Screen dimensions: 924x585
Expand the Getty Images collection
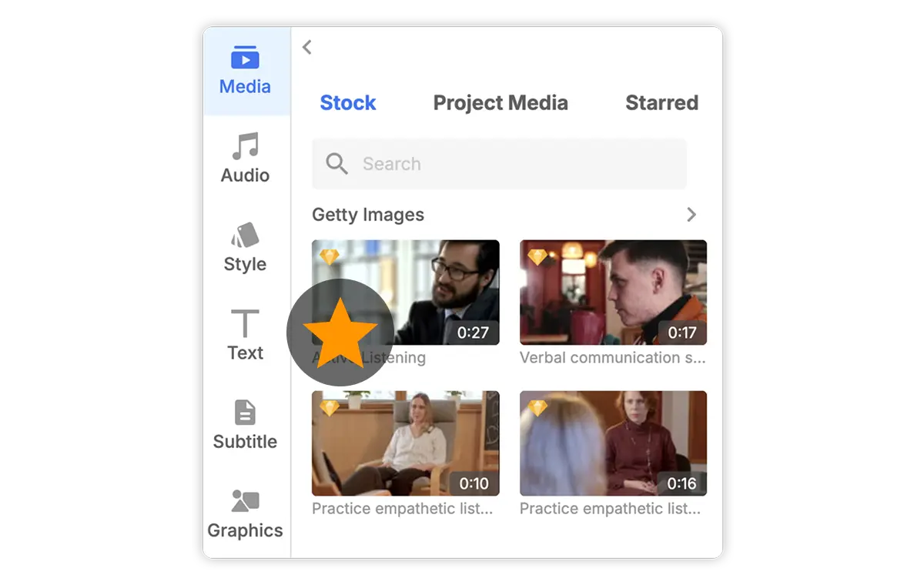click(691, 215)
